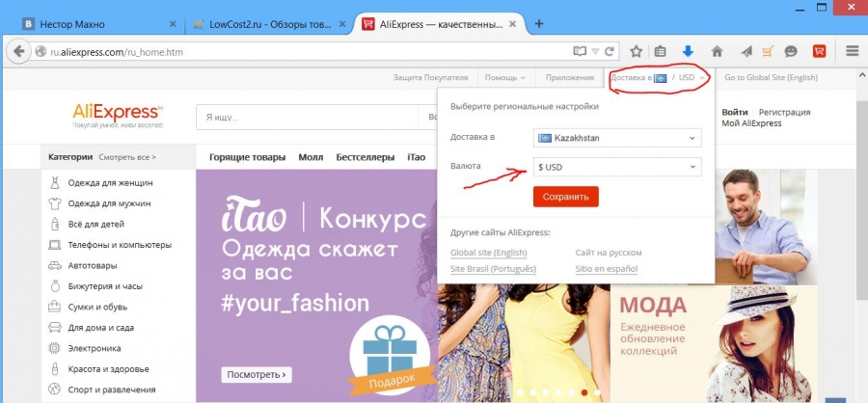Open the Молл menu item
Screen dimensions: 868x403
pos(311,157)
